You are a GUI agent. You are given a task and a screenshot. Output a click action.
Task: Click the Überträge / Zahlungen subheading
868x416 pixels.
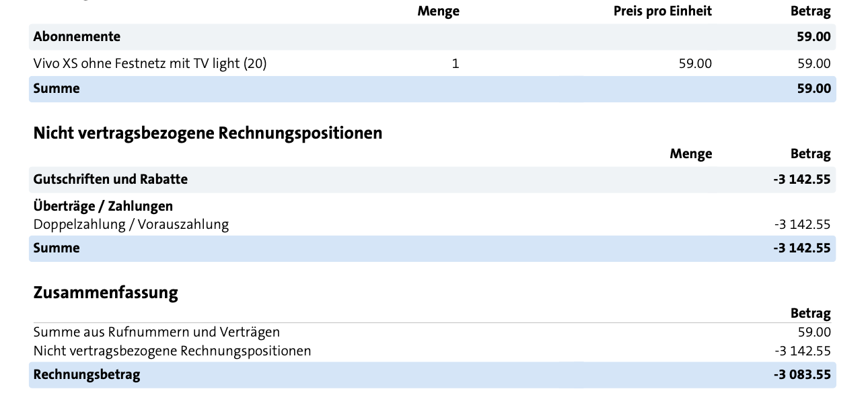point(103,206)
